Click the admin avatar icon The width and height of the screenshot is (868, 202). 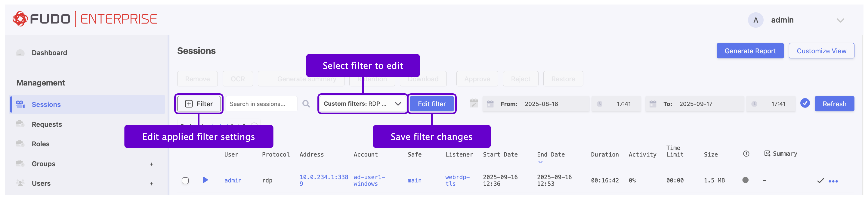coord(755,20)
